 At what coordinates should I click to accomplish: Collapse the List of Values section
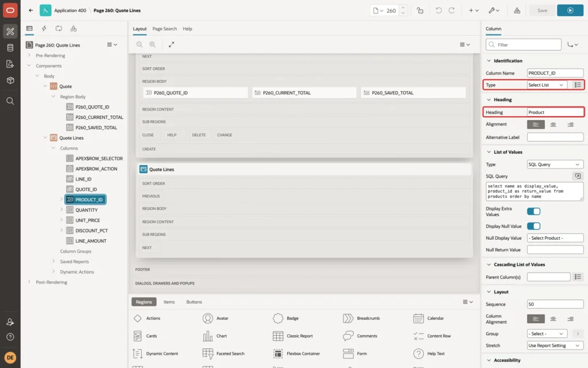(x=489, y=152)
